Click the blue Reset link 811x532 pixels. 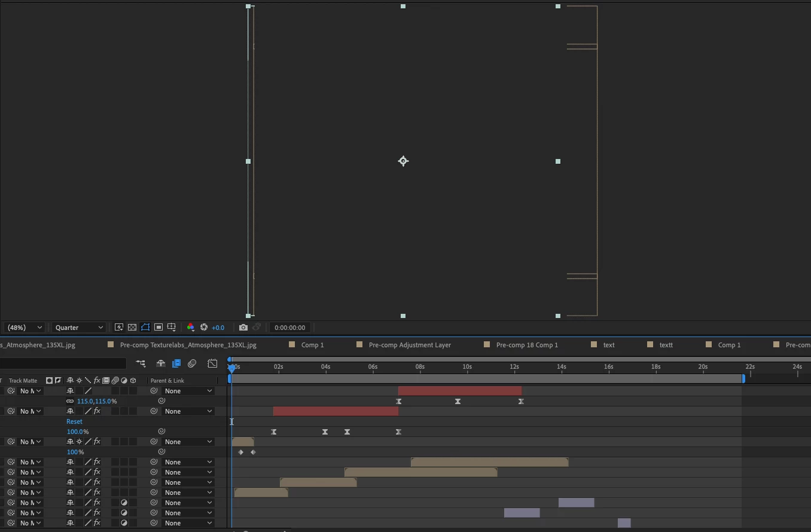click(x=74, y=421)
